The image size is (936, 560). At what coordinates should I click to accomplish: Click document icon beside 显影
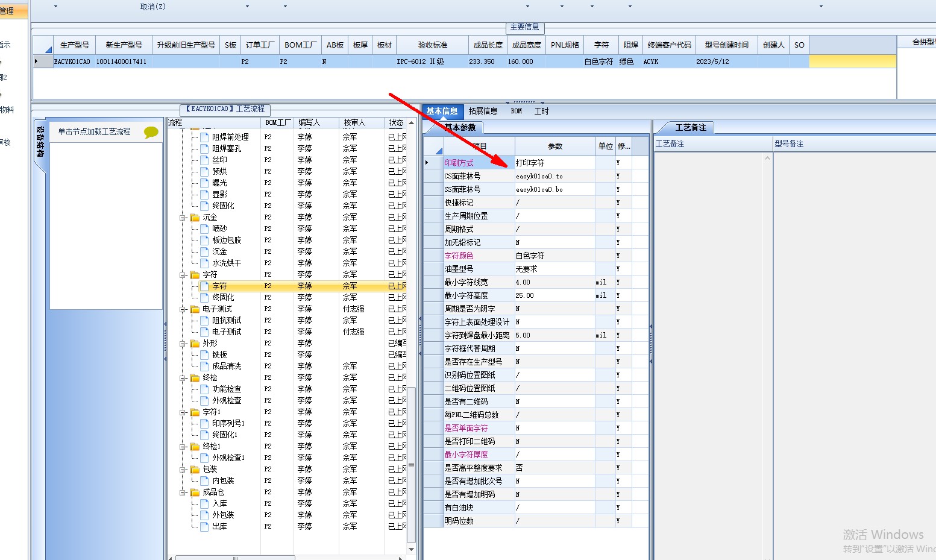(204, 195)
